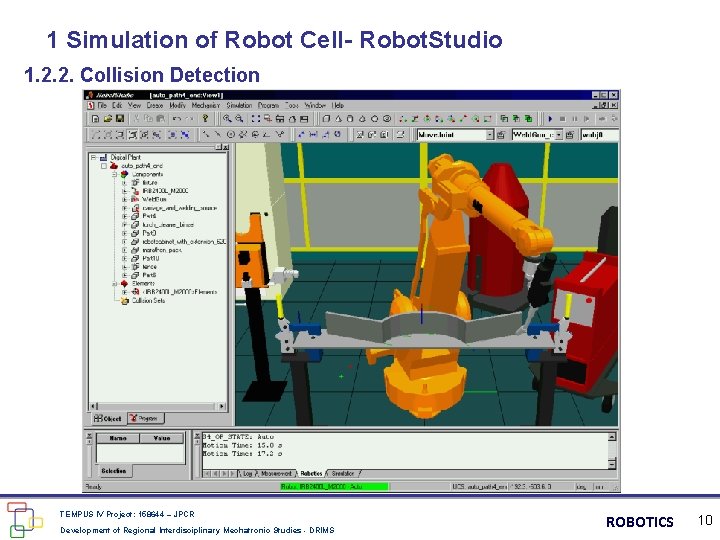Open the Edit menu
Image resolution: width=720 pixels, height=540 pixels.
pos(118,105)
